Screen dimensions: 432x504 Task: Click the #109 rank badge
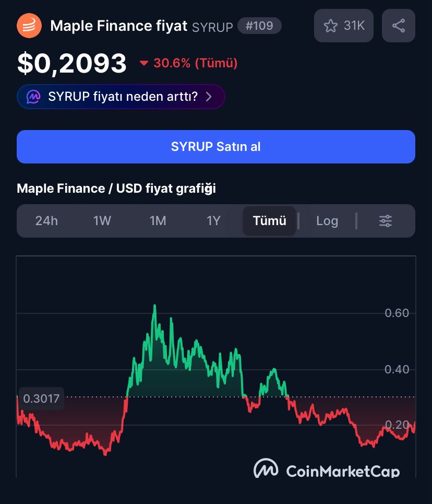pyautogui.click(x=259, y=26)
